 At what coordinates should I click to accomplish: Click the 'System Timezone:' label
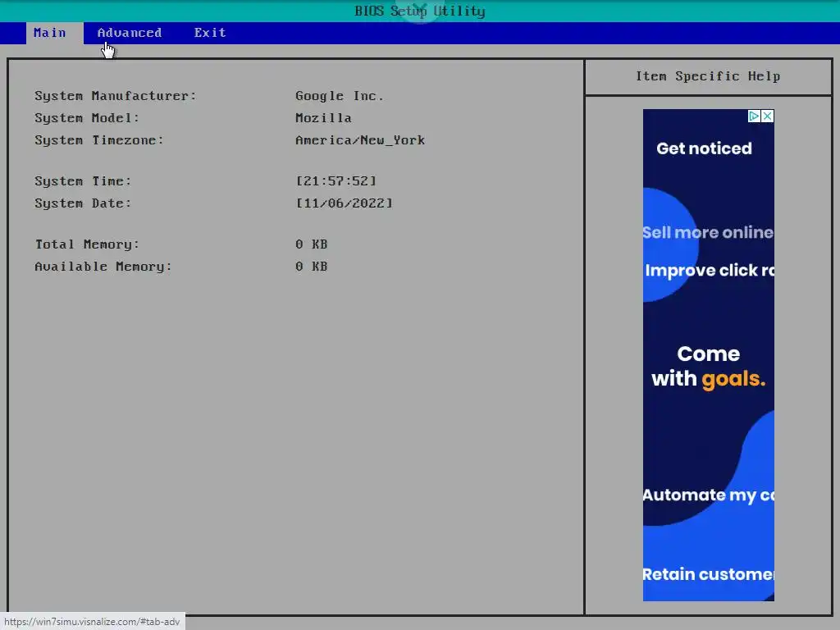(99, 140)
